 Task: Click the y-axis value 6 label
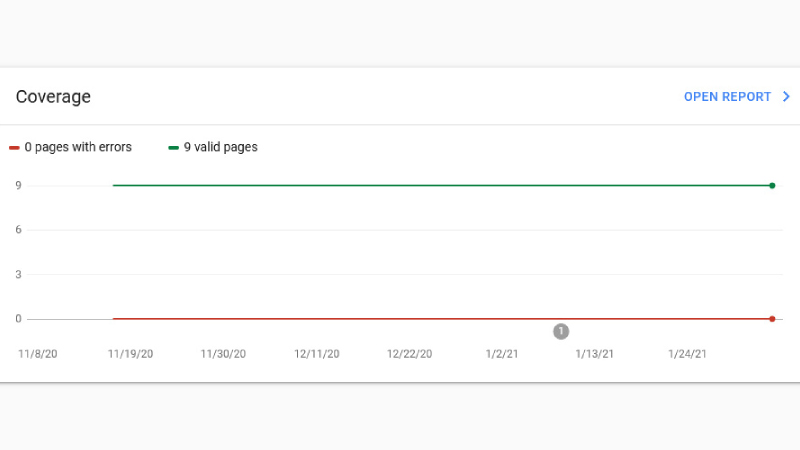[18, 230]
